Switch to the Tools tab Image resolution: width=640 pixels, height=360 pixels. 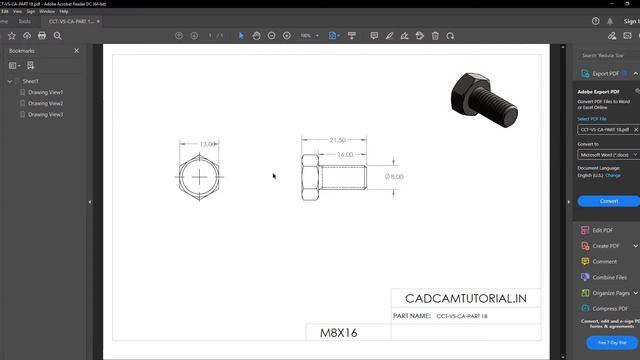coord(24,21)
